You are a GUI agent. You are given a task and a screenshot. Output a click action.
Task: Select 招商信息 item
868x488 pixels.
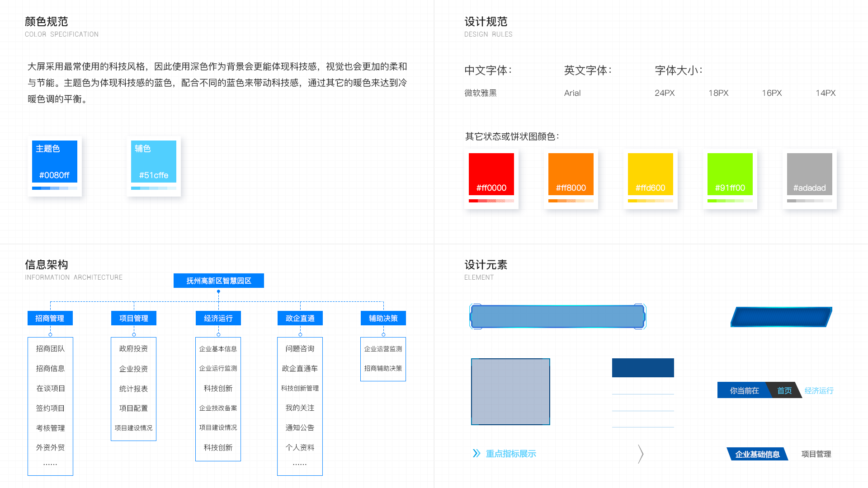(x=50, y=368)
